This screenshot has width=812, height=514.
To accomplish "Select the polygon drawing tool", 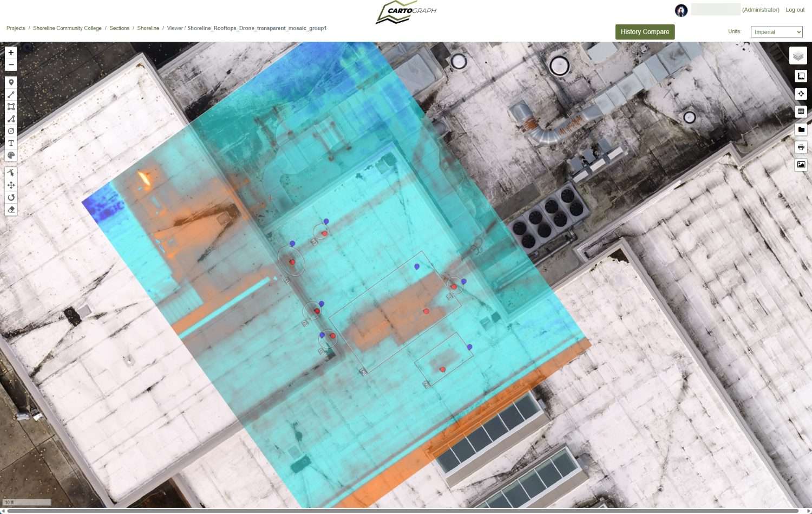I will [11, 119].
